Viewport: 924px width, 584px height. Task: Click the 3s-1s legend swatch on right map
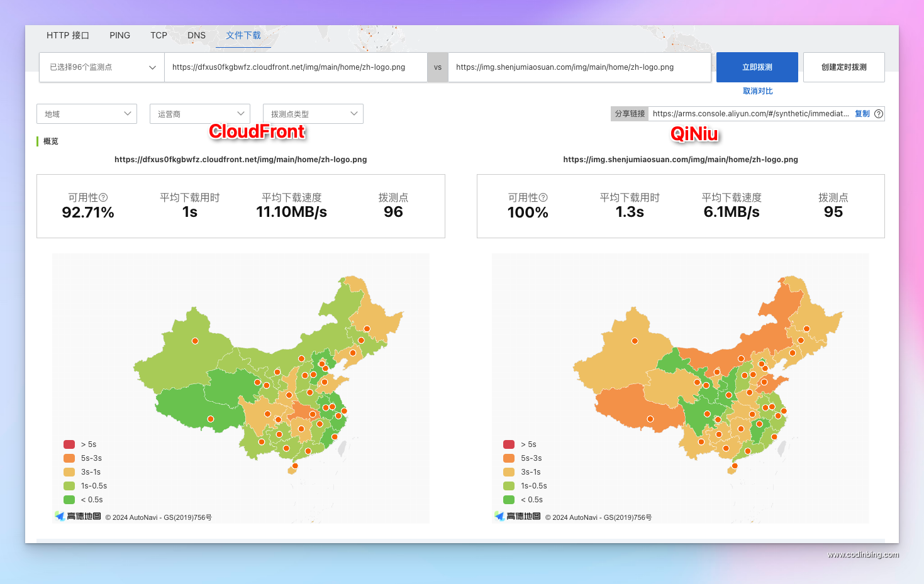pyautogui.click(x=509, y=472)
